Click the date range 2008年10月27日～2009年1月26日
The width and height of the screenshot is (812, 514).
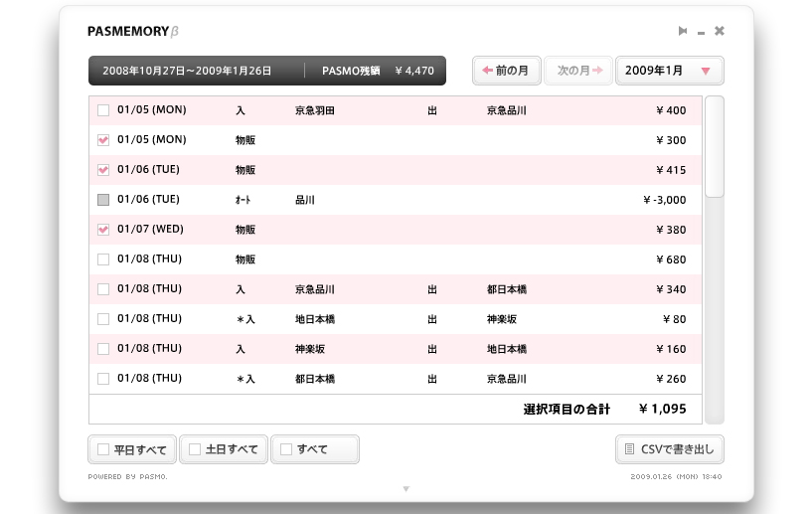pyautogui.click(x=187, y=71)
